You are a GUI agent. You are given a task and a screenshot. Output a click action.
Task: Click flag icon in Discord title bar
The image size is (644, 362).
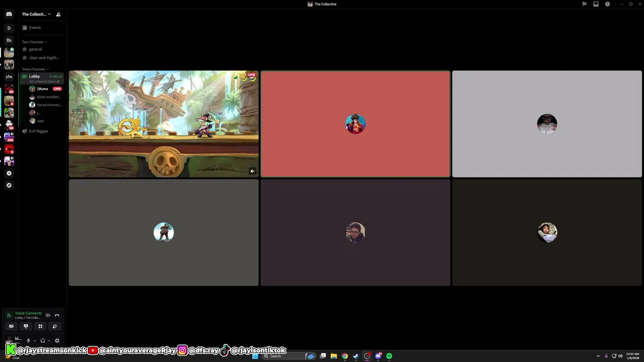click(x=584, y=4)
